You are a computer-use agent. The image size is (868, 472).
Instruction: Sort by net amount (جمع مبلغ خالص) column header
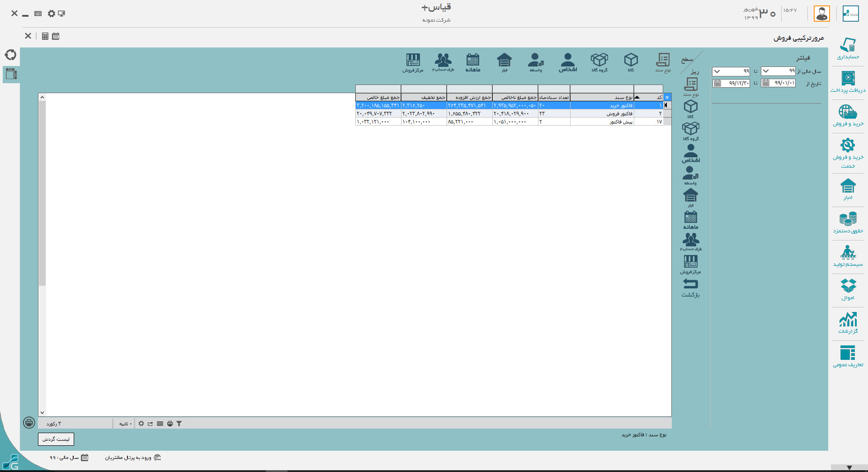click(x=378, y=97)
